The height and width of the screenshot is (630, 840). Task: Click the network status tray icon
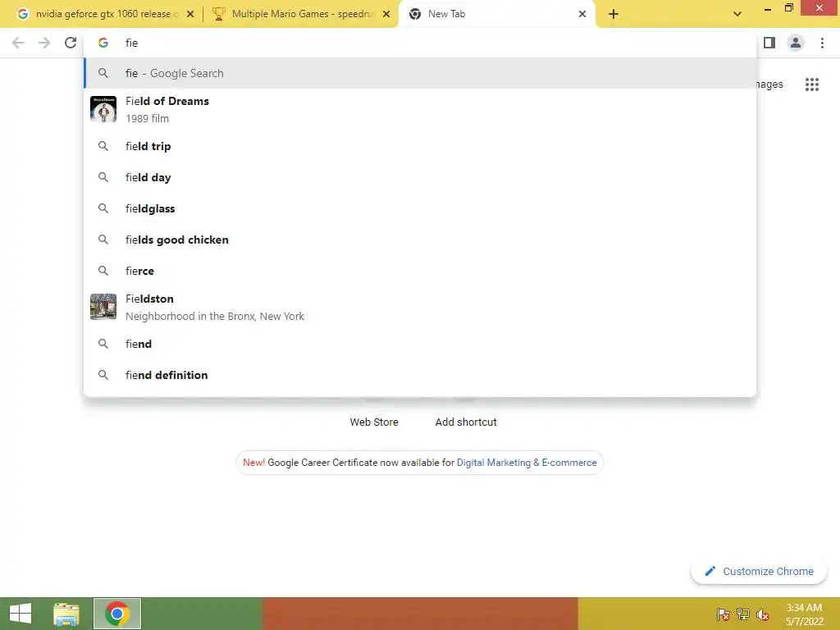[x=742, y=614]
